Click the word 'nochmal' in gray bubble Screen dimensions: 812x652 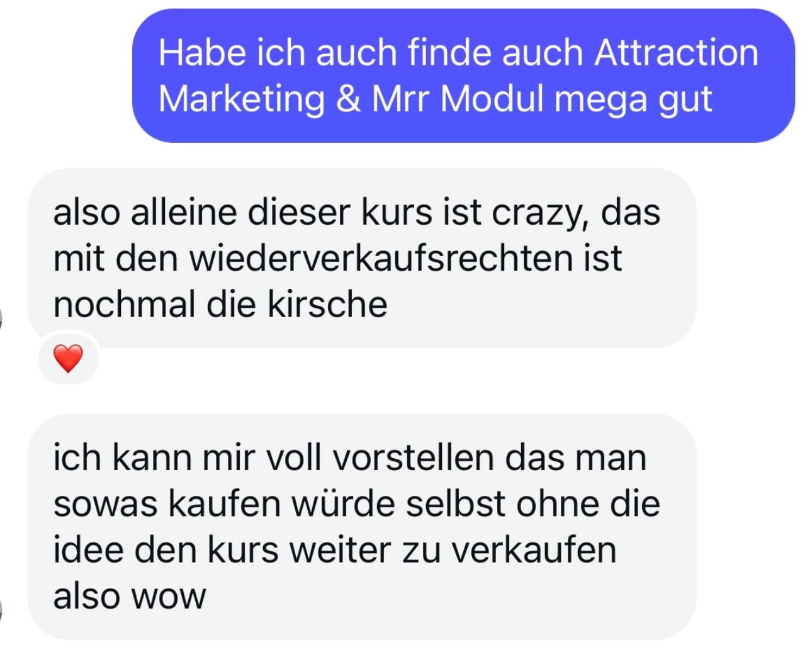[124, 305]
